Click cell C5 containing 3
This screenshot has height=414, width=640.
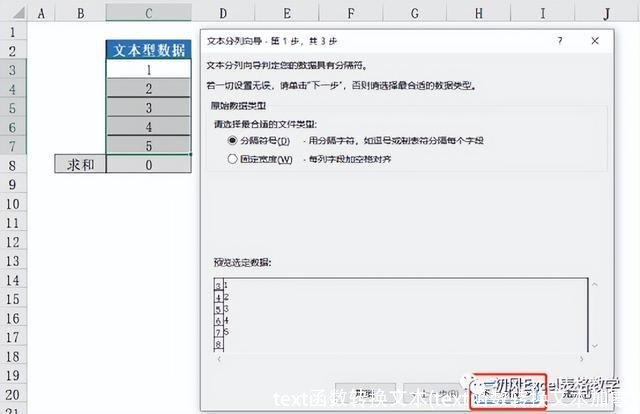click(x=149, y=107)
